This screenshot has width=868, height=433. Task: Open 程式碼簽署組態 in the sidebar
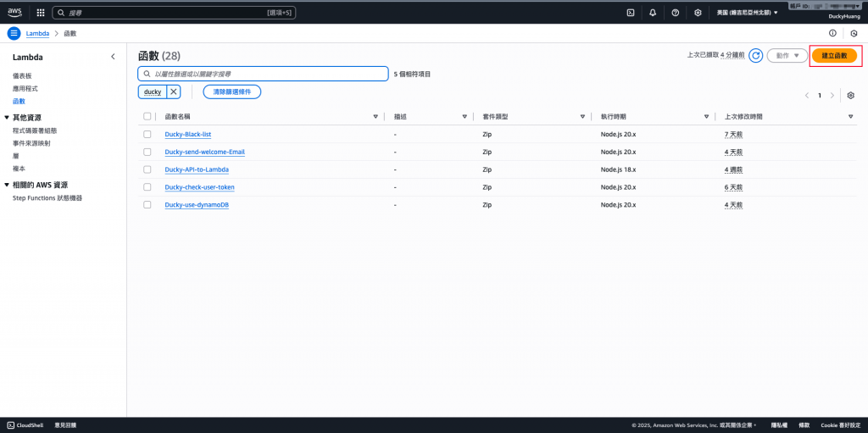(x=35, y=130)
